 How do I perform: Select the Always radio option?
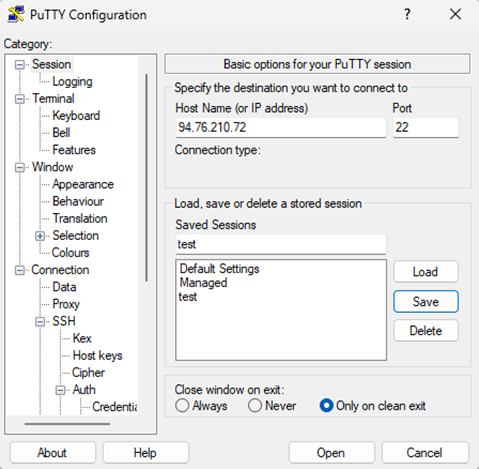click(182, 406)
